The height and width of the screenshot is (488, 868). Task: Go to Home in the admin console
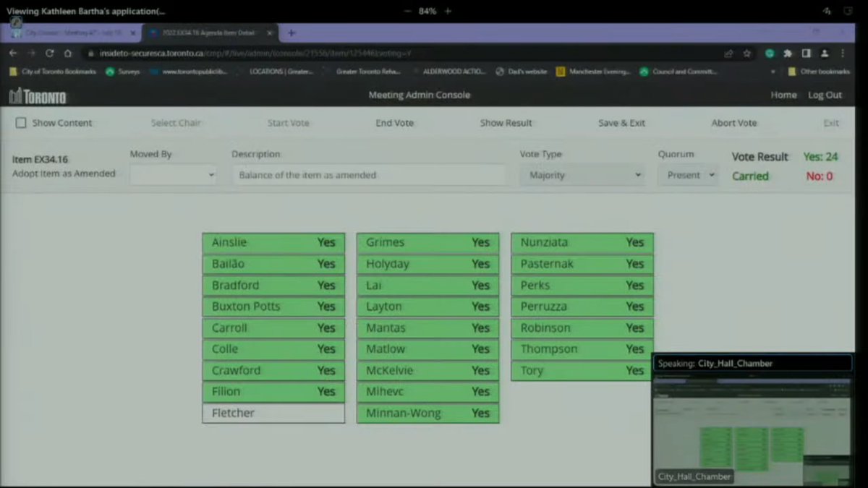[x=783, y=95]
